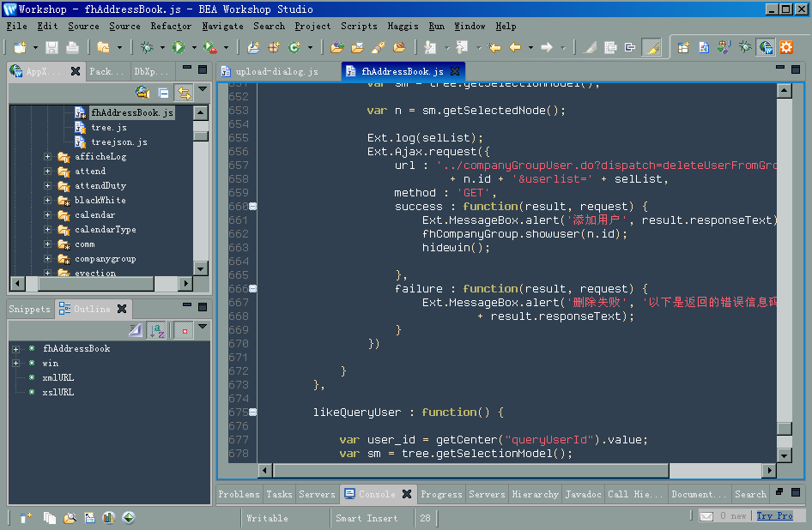The image size is (812, 530).
Task: Toggle the red-dot filter button in Outline
Action: [184, 330]
